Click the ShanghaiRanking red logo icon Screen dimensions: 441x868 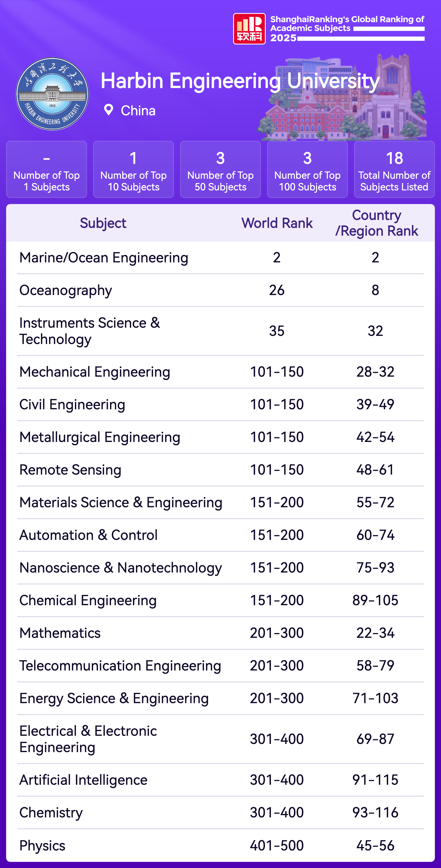249,29
